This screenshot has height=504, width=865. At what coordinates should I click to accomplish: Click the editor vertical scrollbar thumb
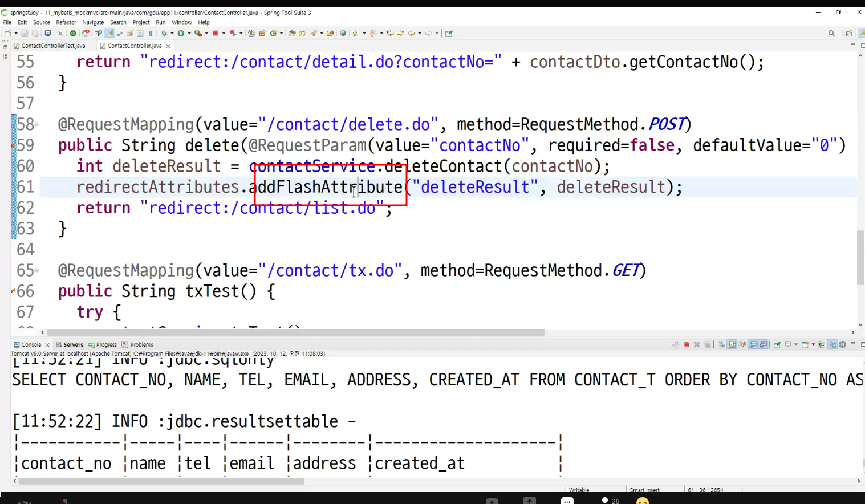pos(860,257)
